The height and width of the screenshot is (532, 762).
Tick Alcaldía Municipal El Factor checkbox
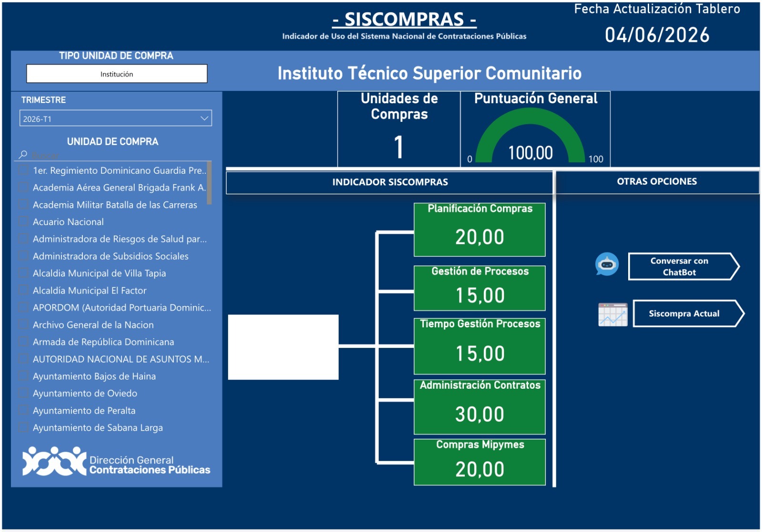[23, 290]
